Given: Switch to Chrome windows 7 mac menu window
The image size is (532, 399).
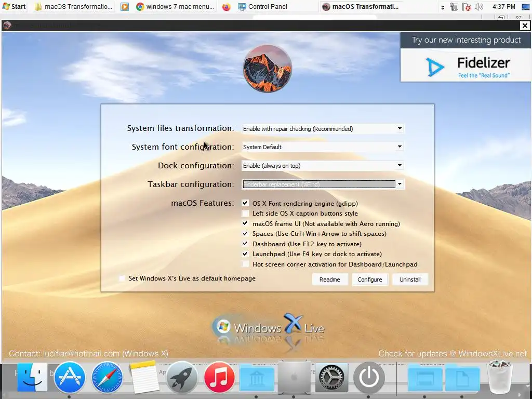Looking at the screenshot, I should coord(175,6).
